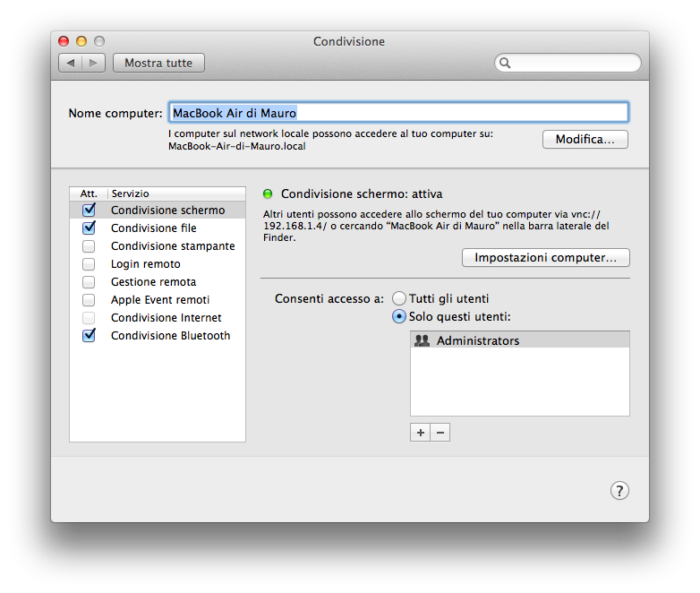Click the green screen-sharing status indicator
This screenshot has width=700, height=593.
[x=268, y=194]
